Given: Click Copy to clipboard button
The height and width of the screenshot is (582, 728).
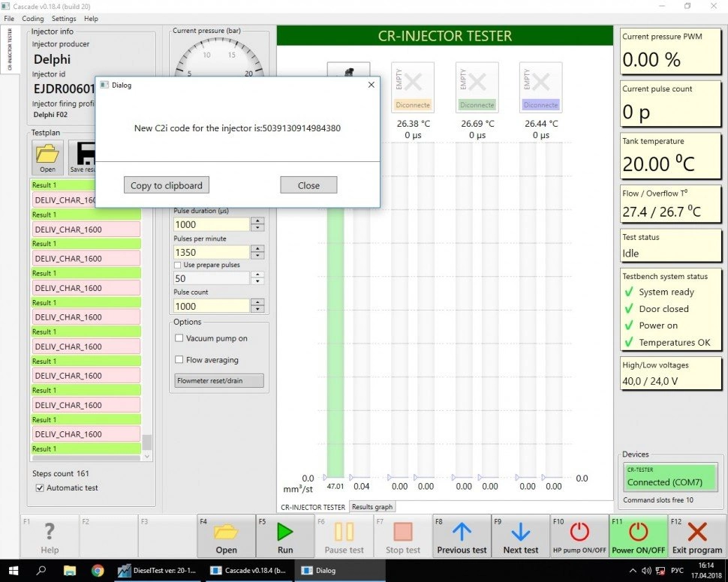Looking at the screenshot, I should 166,185.
